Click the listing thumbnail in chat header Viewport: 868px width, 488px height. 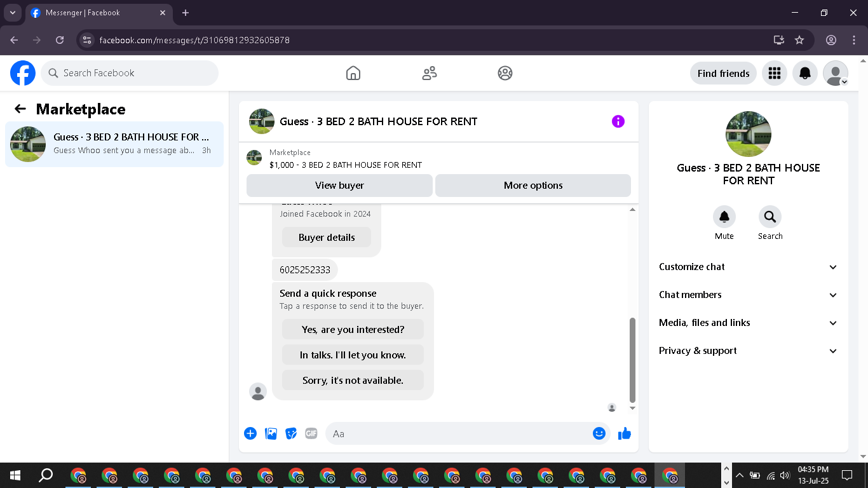tap(262, 121)
